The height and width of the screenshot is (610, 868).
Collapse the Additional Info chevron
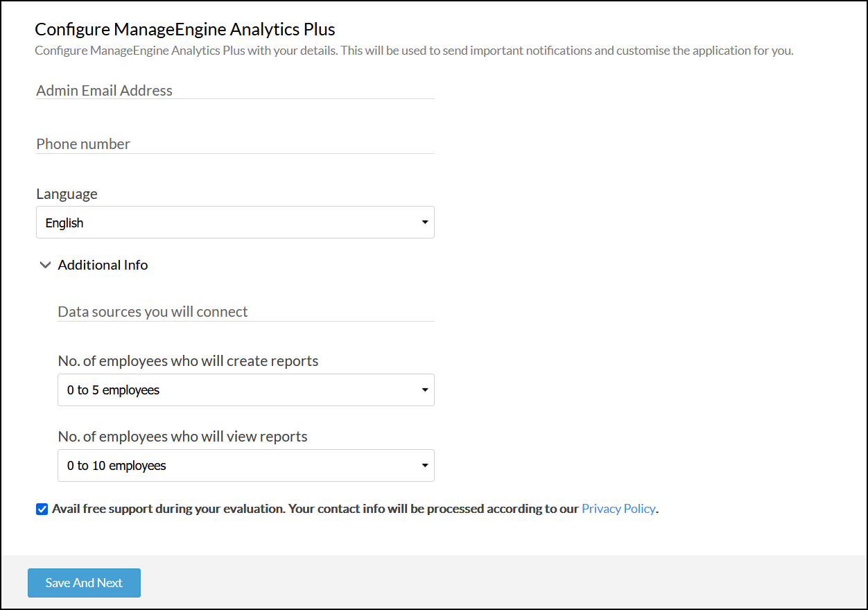click(46, 265)
